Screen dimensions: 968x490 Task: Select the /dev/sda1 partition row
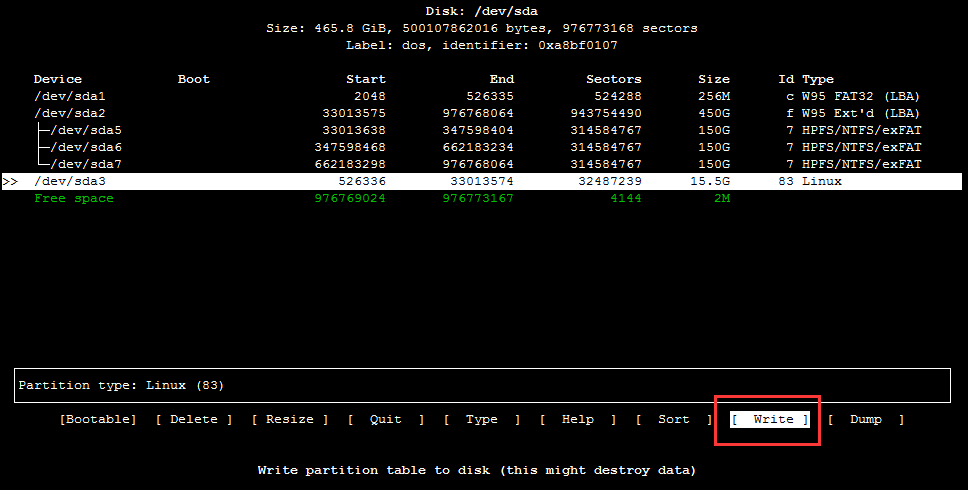70,96
